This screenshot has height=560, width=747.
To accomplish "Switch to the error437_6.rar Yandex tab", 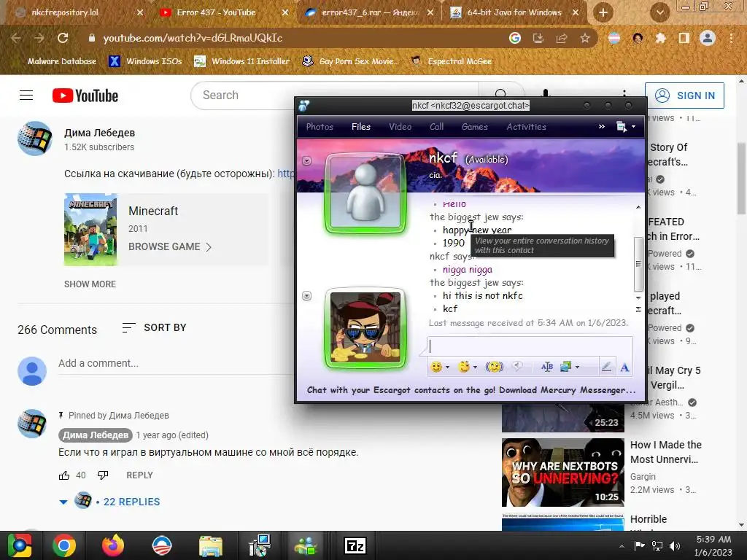I will click(369, 12).
